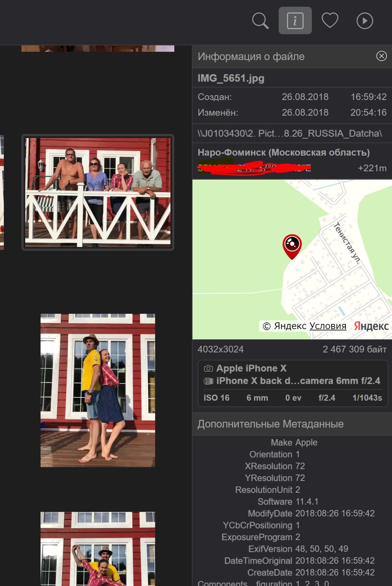
Task: Select the balcony group photo thumbnail
Action: point(98,192)
